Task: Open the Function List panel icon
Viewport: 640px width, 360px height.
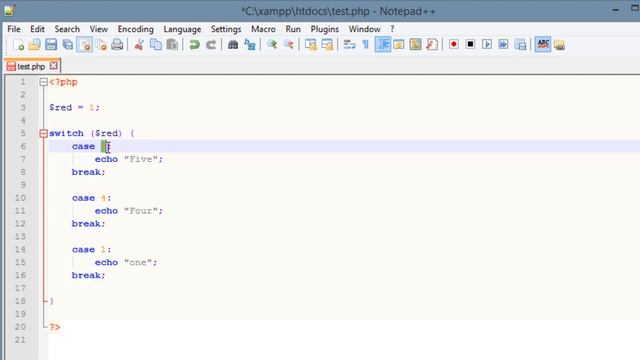Action: coord(432,44)
